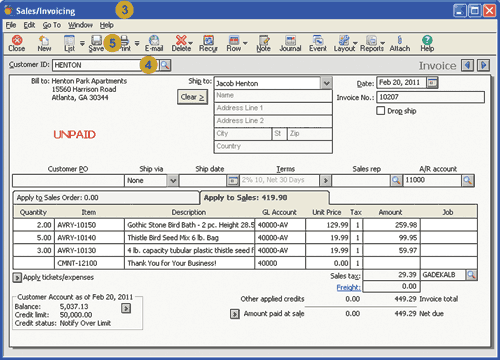500x360 pixels.
Task: Click the Customer ID lookup magnifier
Action: coord(165,65)
